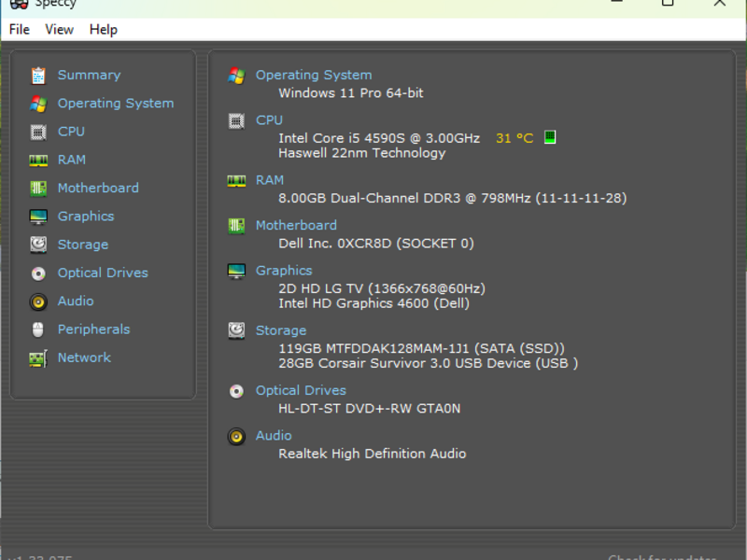This screenshot has width=747, height=560.
Task: Follow the Operating System heading link in summary
Action: point(314,75)
